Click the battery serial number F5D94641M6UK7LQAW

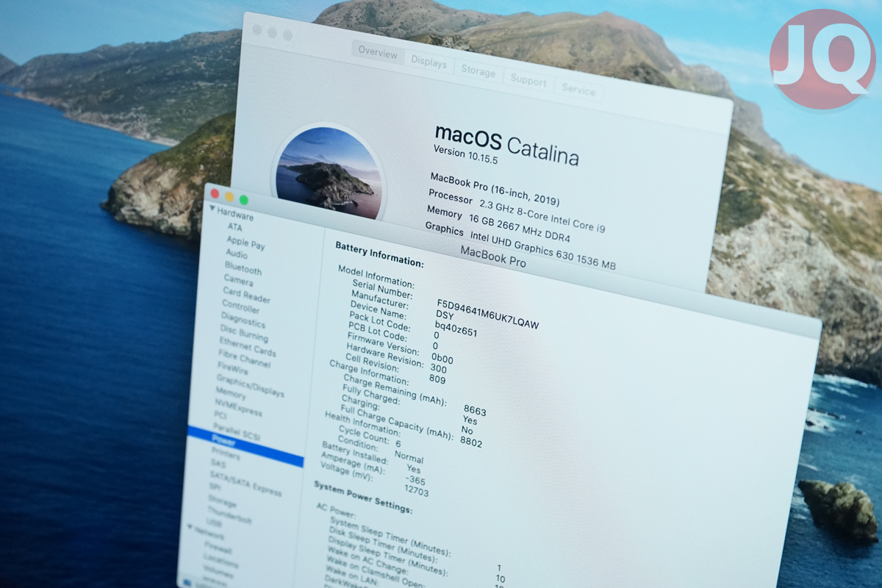pyautogui.click(x=487, y=314)
